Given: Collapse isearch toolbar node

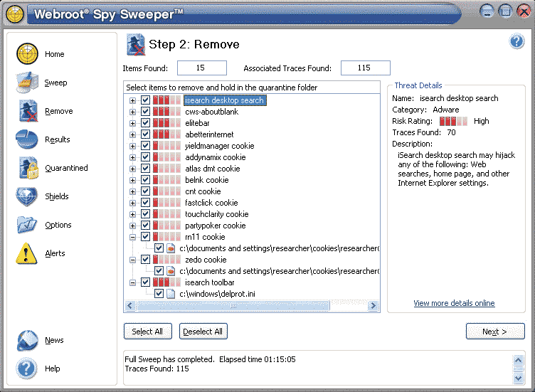Looking at the screenshot, I should [x=133, y=283].
